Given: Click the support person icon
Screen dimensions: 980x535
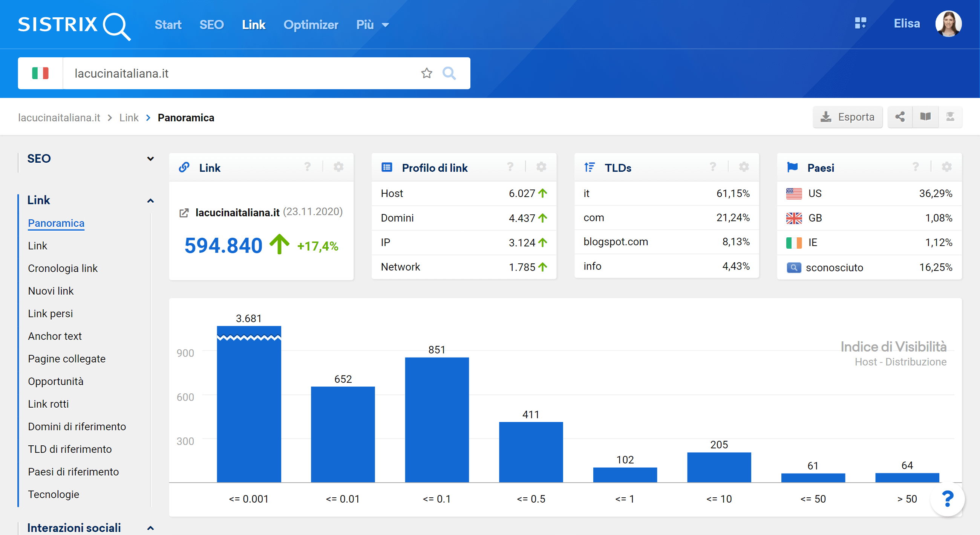Looking at the screenshot, I should [x=950, y=117].
